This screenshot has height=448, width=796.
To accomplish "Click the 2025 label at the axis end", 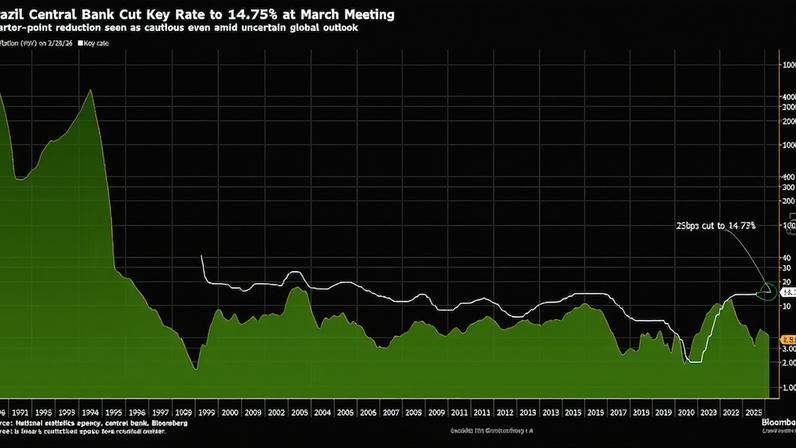I will (x=757, y=411).
